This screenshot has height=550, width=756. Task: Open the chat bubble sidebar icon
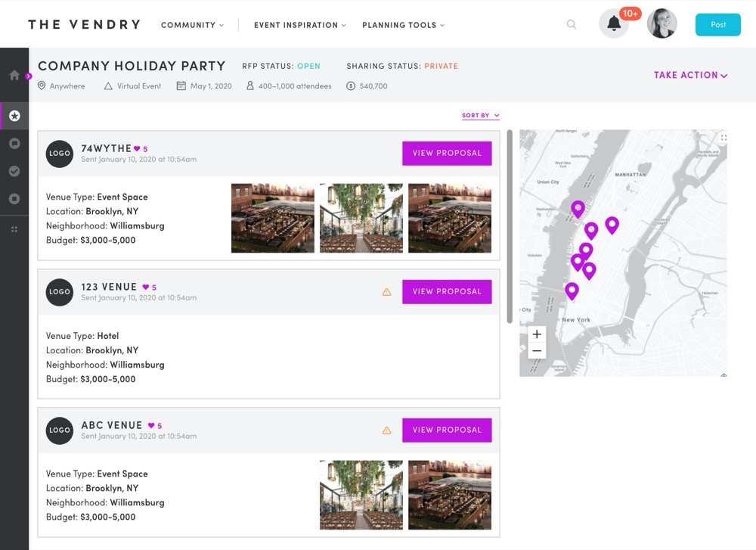(x=14, y=144)
